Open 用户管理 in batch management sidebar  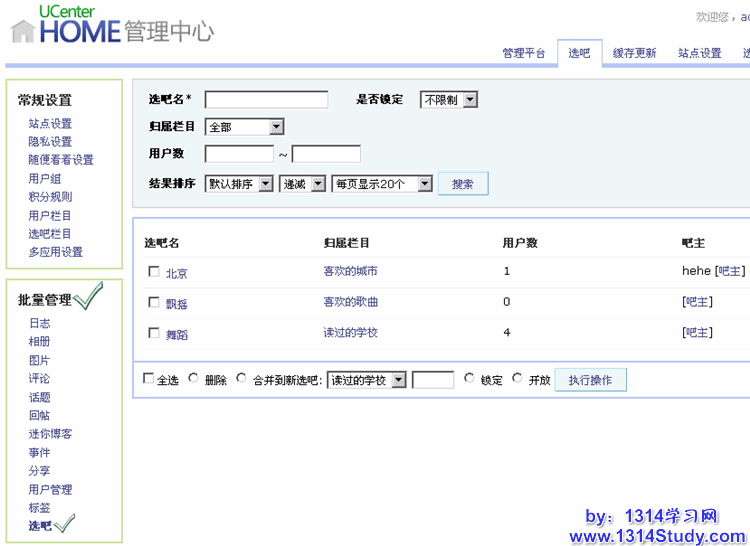click(50, 490)
